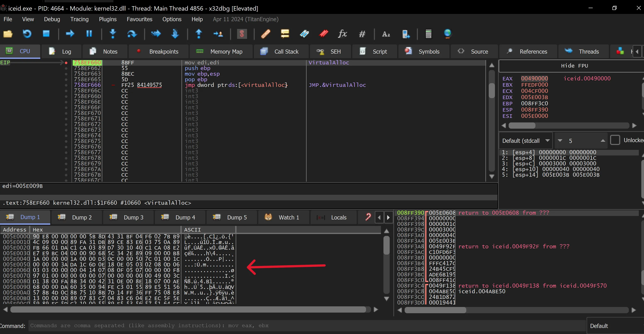The height and width of the screenshot is (334, 644).
Task: Restart the debuggee with the restart icon
Action: (x=27, y=34)
